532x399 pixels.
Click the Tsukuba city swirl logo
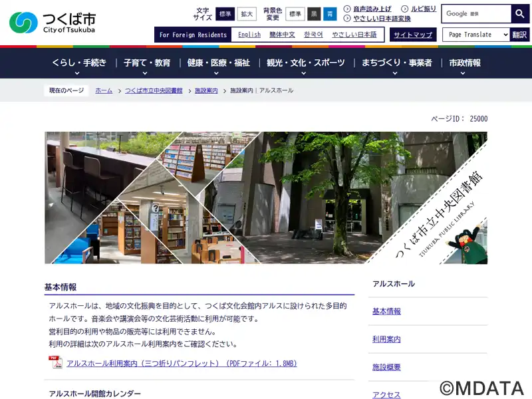[23, 23]
